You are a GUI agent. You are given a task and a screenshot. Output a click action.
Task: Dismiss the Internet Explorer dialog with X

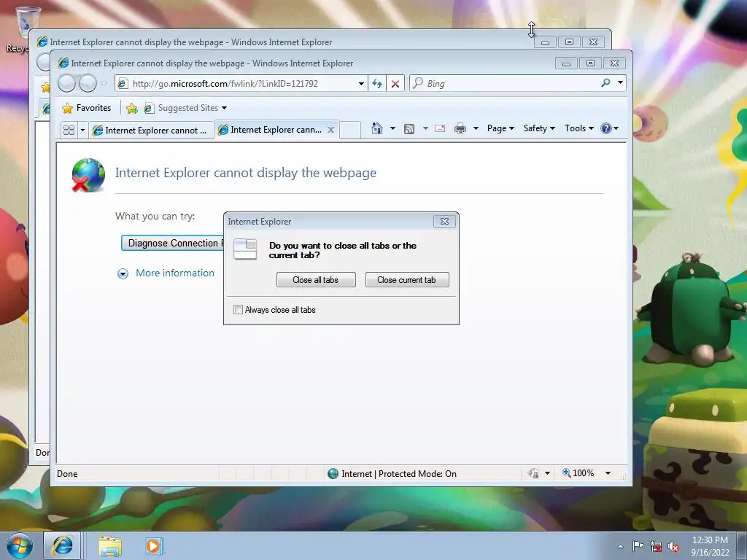click(444, 221)
